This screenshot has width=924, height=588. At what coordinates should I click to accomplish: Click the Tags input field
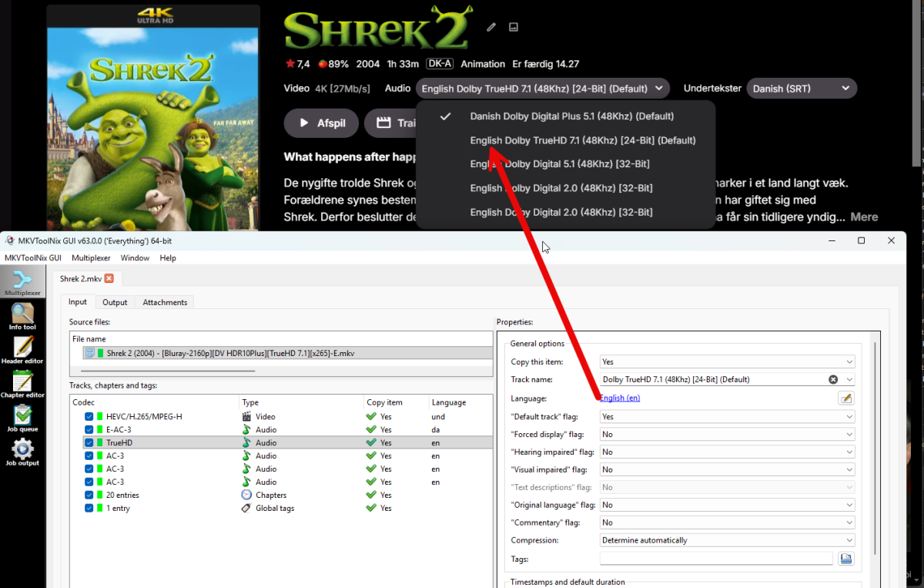coord(716,559)
